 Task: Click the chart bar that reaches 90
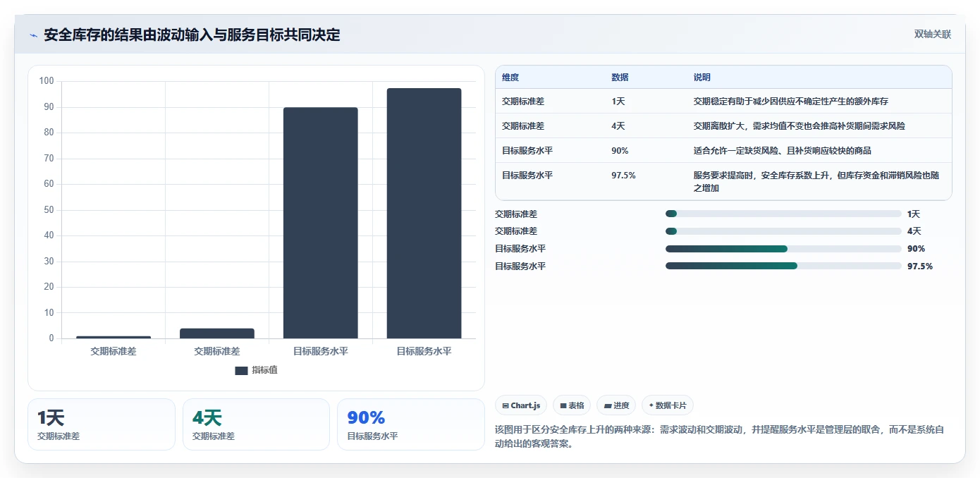click(x=320, y=223)
